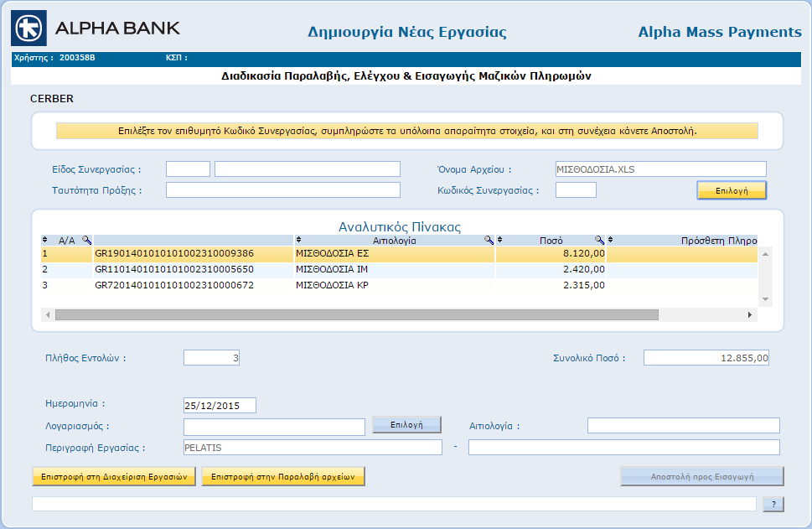
Task: Click the Πλήθος Εντολών field
Action: (x=211, y=357)
